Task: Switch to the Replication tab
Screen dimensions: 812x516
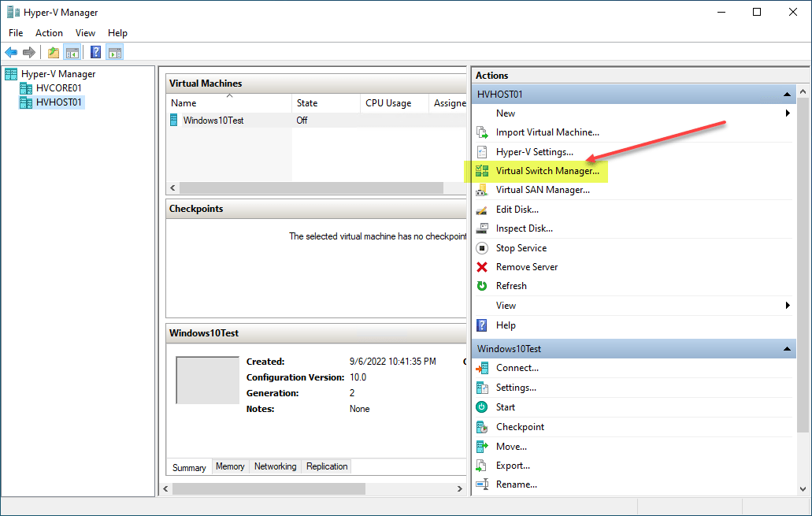Action: (327, 466)
